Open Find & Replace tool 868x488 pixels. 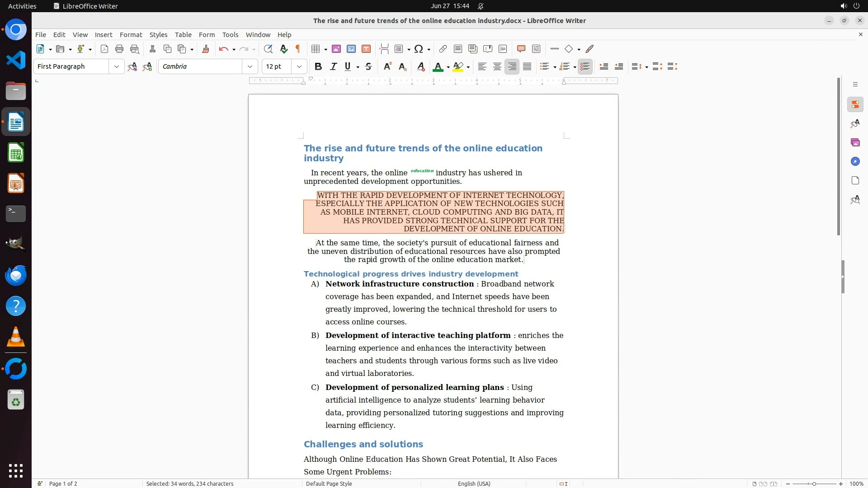click(x=268, y=49)
